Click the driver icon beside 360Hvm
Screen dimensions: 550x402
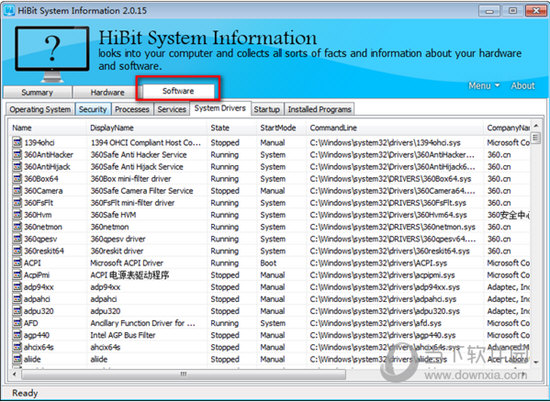point(17,215)
